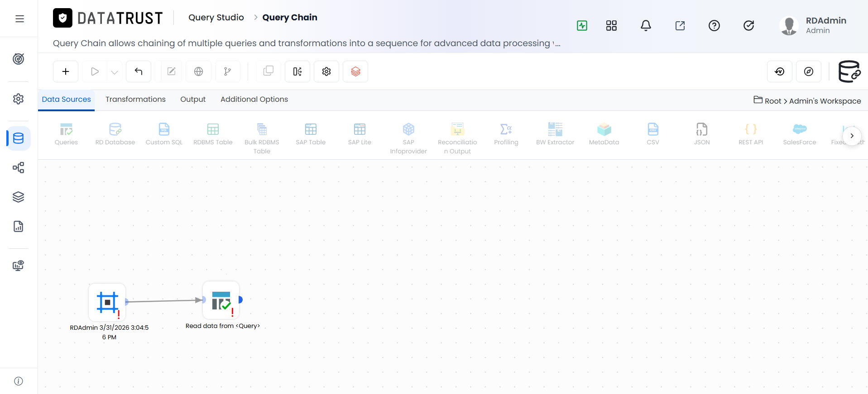The image size is (868, 394).
Task: Open the help question mark icon
Action: click(714, 25)
